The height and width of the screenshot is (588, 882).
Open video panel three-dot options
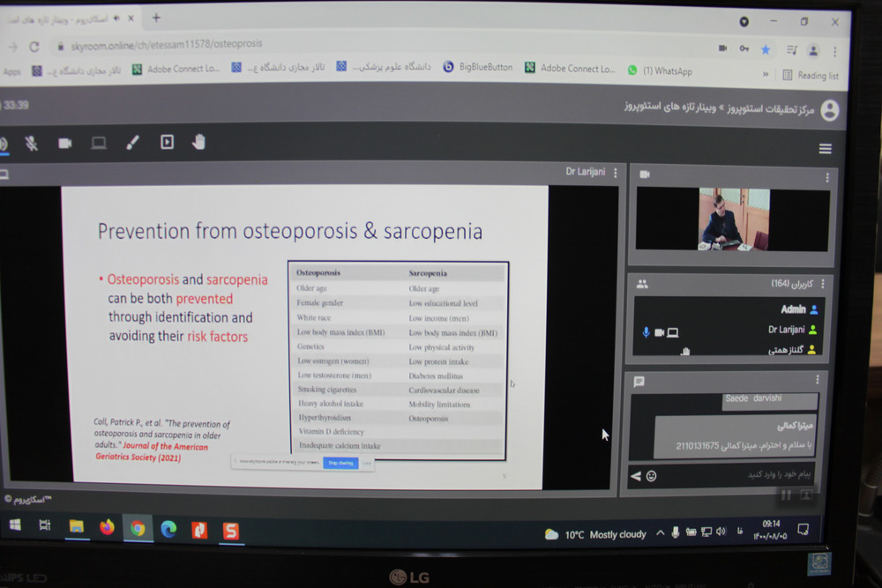click(x=826, y=177)
